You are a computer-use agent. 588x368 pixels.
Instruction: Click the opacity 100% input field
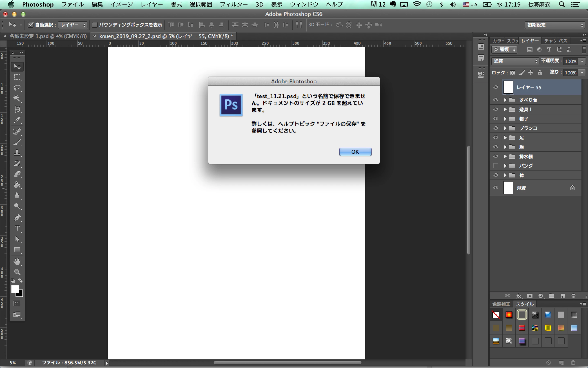(x=570, y=61)
